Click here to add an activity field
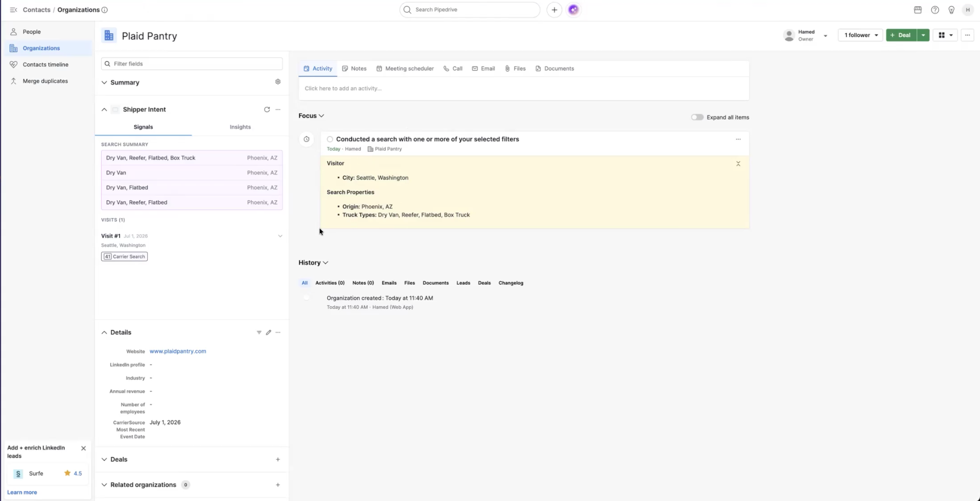 tap(524, 88)
